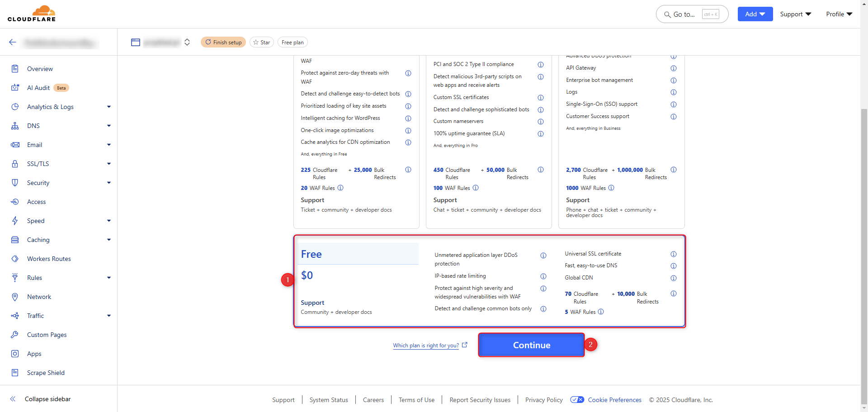
Task: Star this domain with Star button
Action: coord(262,42)
